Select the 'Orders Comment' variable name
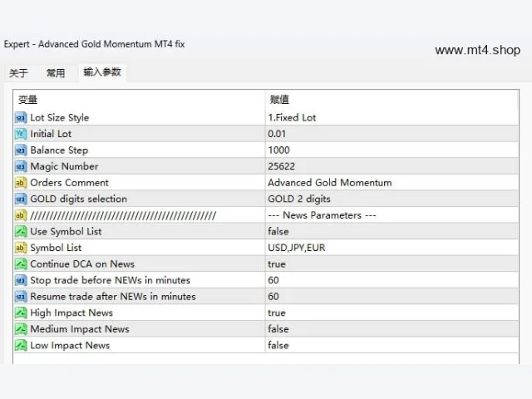 tap(70, 183)
